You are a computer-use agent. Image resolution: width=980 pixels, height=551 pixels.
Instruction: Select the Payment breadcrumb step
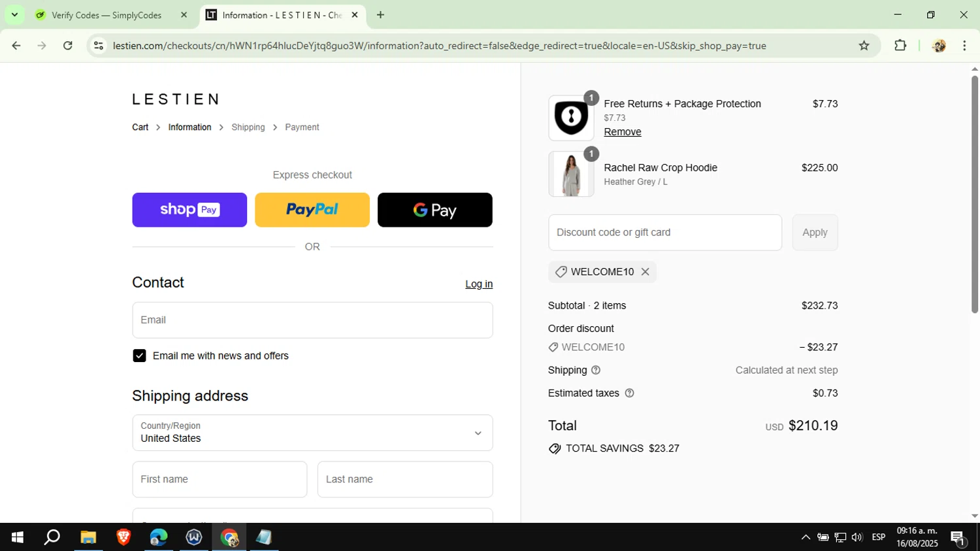(302, 127)
